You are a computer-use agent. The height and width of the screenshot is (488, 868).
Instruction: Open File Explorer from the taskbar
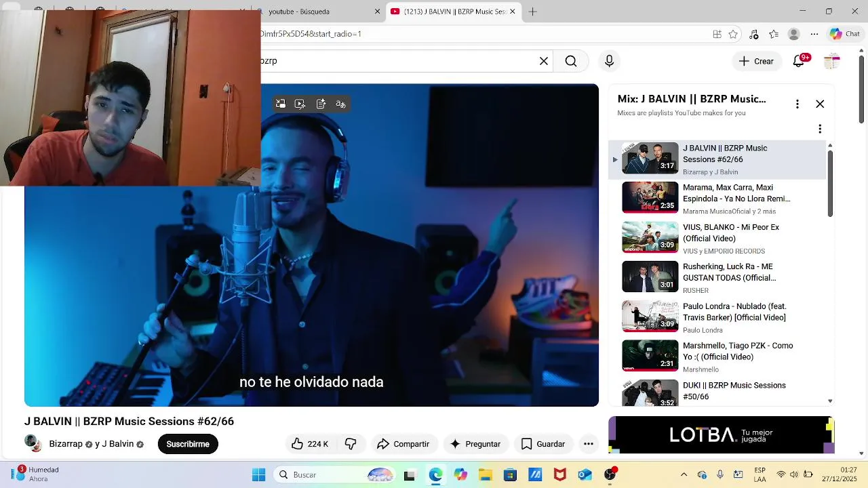pyautogui.click(x=486, y=475)
